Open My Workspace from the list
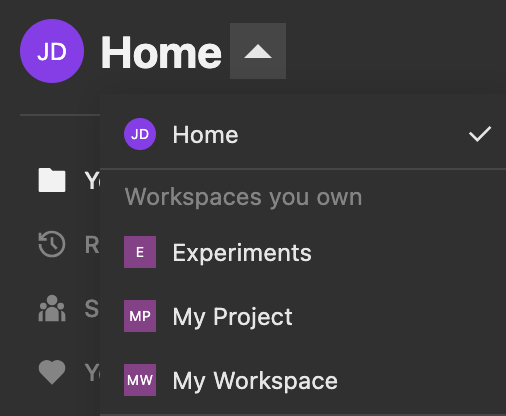Screen dimensions: 506x416 click(x=303, y=380)
